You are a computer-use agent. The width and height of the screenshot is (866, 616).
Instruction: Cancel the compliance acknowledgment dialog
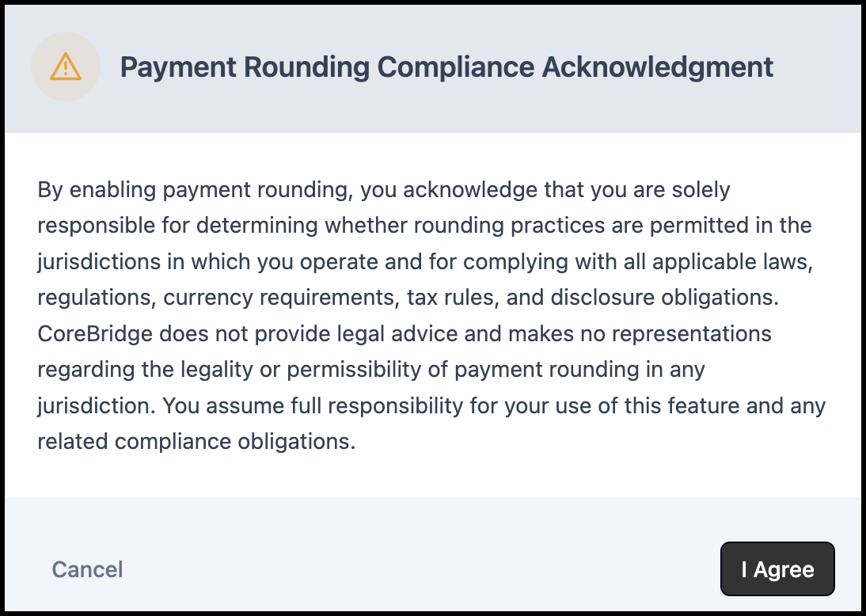(x=87, y=569)
